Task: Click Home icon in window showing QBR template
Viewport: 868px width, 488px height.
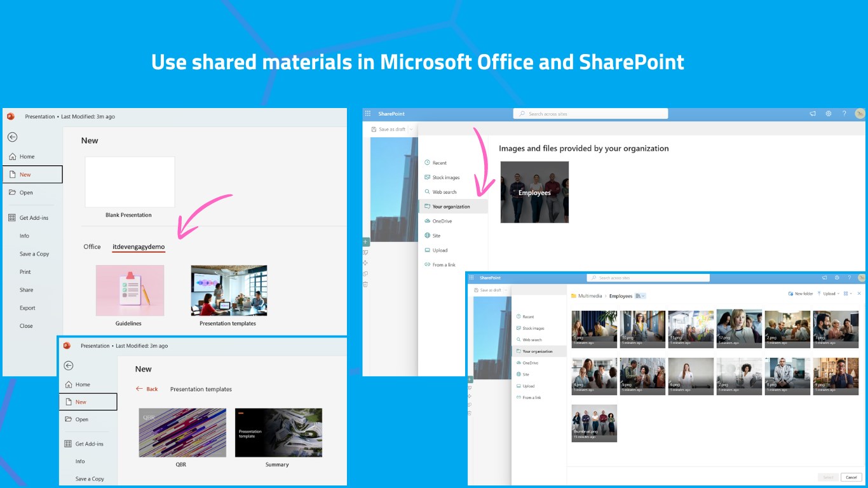Action: [x=69, y=384]
